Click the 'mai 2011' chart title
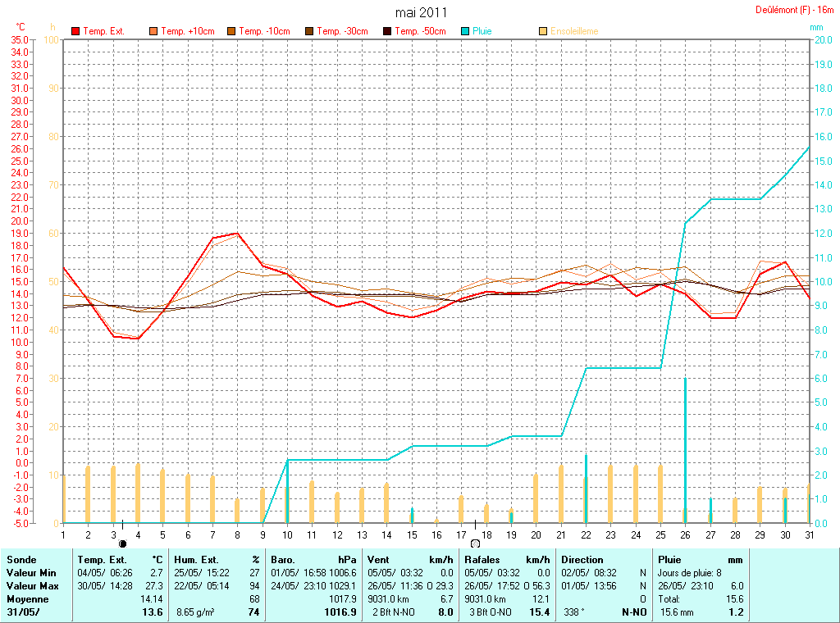This screenshot has width=840, height=623. pyautogui.click(x=422, y=12)
